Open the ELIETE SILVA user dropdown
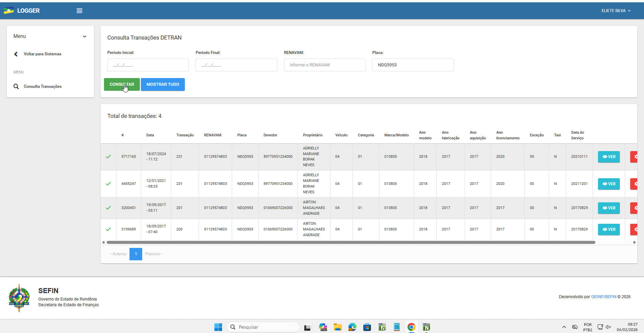 tap(616, 11)
